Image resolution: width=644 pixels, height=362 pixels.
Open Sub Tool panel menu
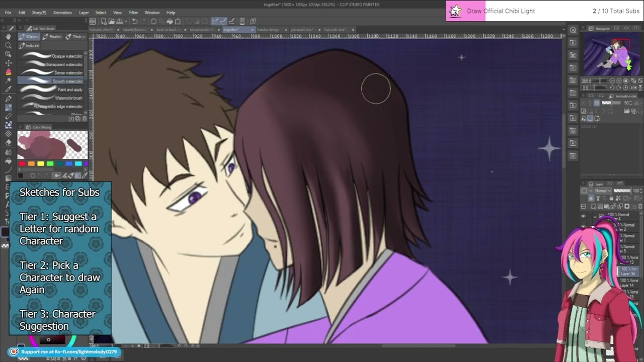point(20,27)
